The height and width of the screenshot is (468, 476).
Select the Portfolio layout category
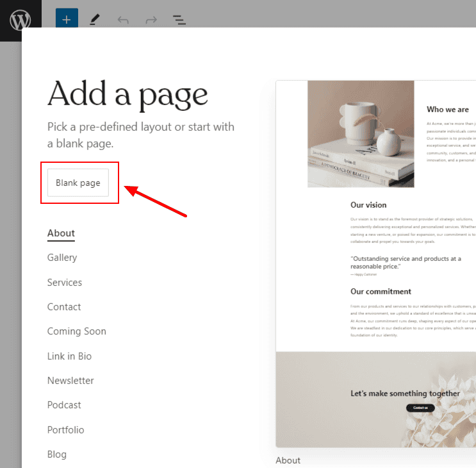pyautogui.click(x=65, y=430)
